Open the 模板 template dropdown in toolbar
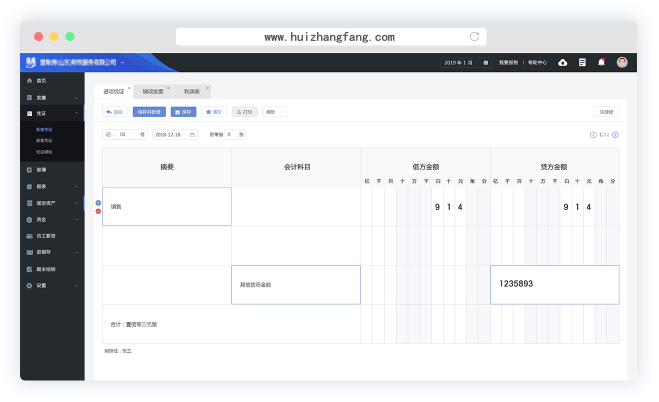Viewport: 659px width, 402px height. pos(275,112)
